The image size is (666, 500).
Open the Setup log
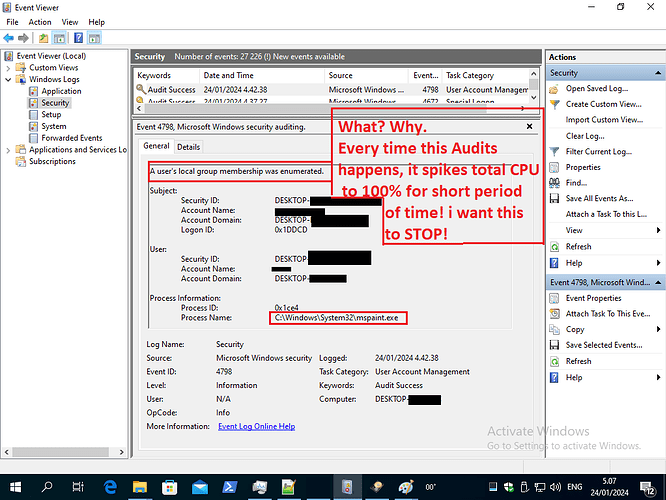pos(51,115)
